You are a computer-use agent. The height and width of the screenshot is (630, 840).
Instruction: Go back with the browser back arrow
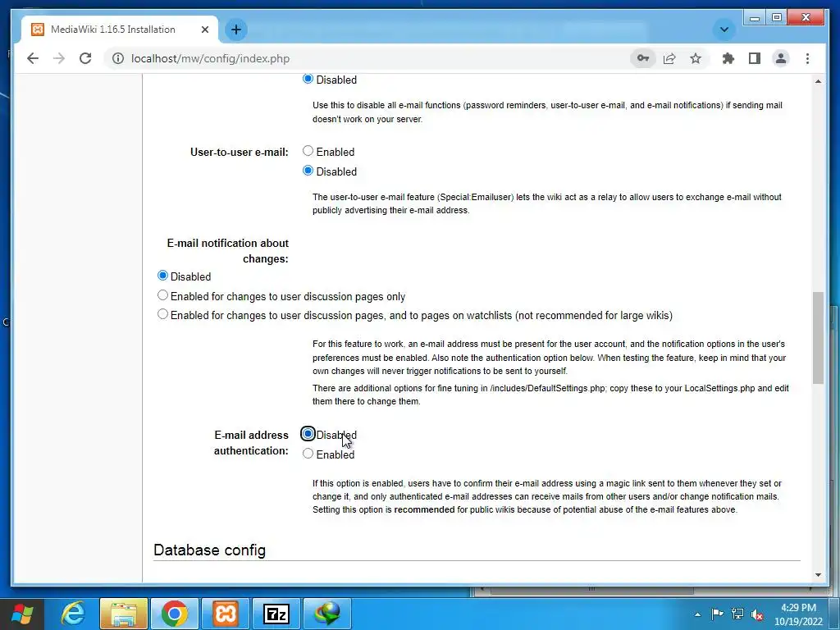[33, 58]
